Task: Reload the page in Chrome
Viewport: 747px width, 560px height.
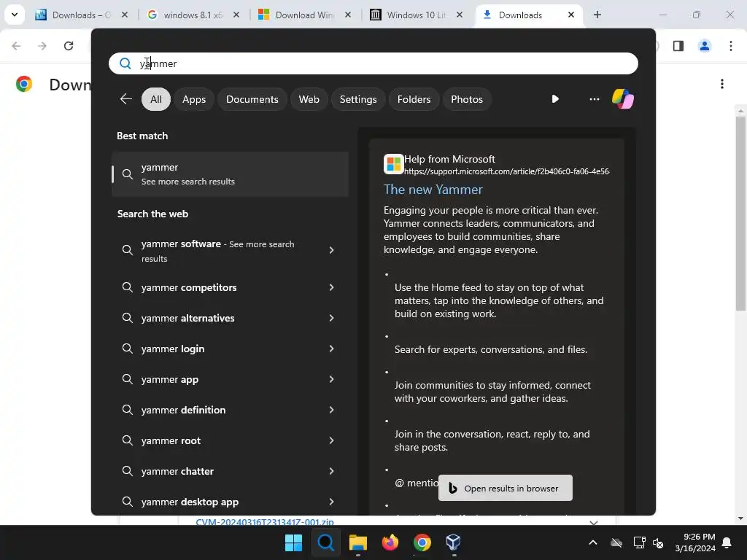Action: coord(69,46)
